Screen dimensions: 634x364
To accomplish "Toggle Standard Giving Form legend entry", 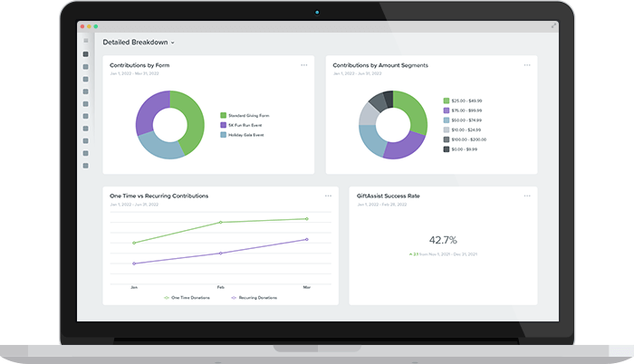I will click(245, 115).
